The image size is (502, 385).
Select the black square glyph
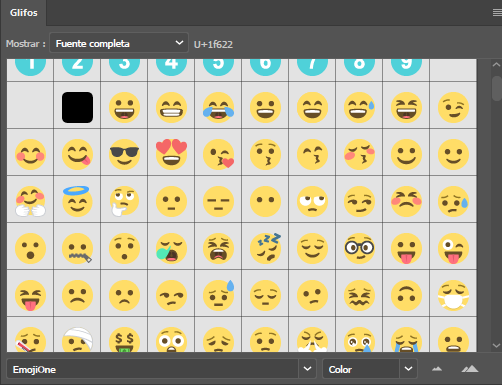click(77, 107)
